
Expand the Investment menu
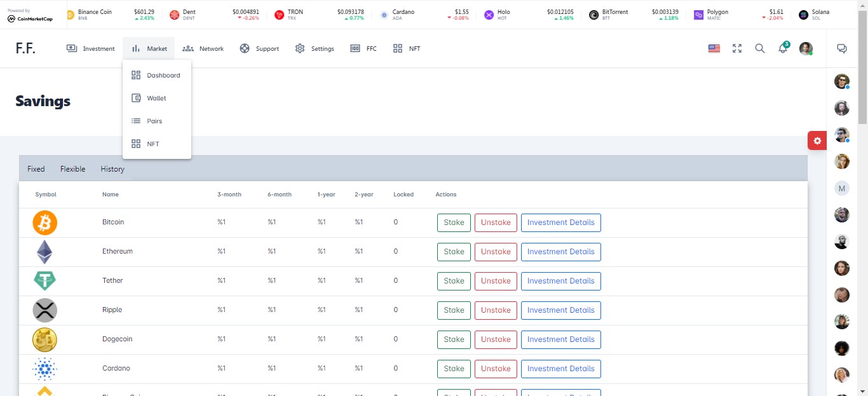point(91,48)
